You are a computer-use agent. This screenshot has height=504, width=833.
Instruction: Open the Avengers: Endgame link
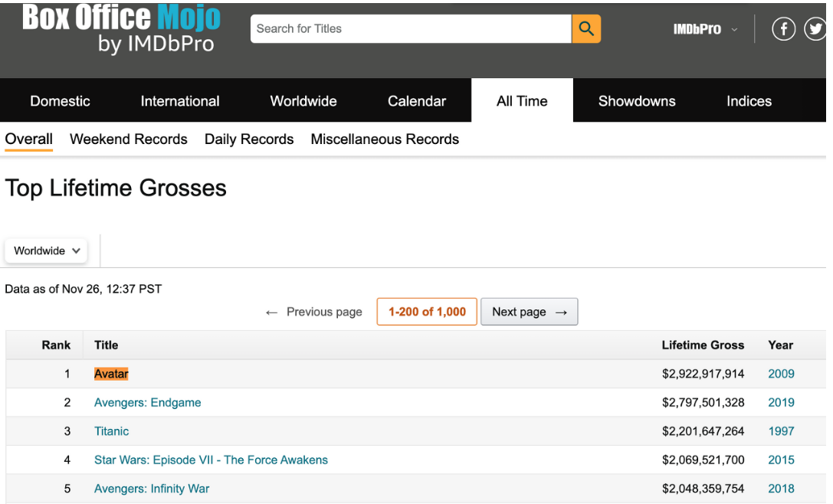click(x=148, y=403)
